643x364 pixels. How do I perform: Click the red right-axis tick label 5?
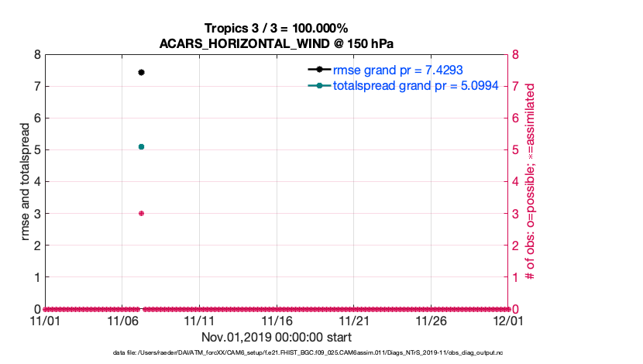517,150
